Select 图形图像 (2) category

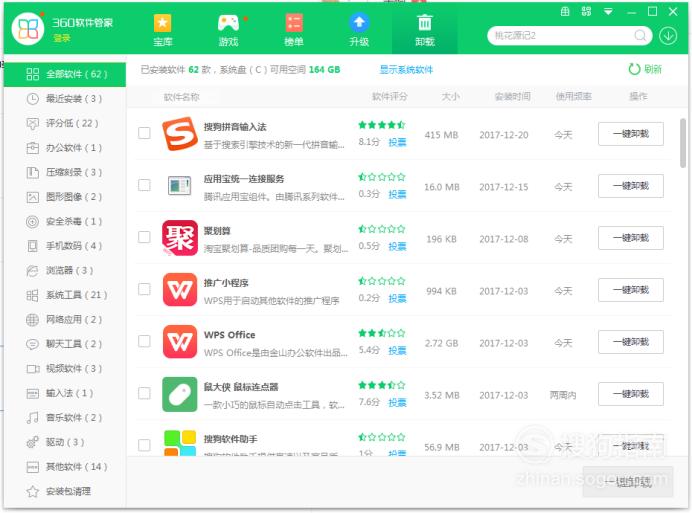(65, 197)
